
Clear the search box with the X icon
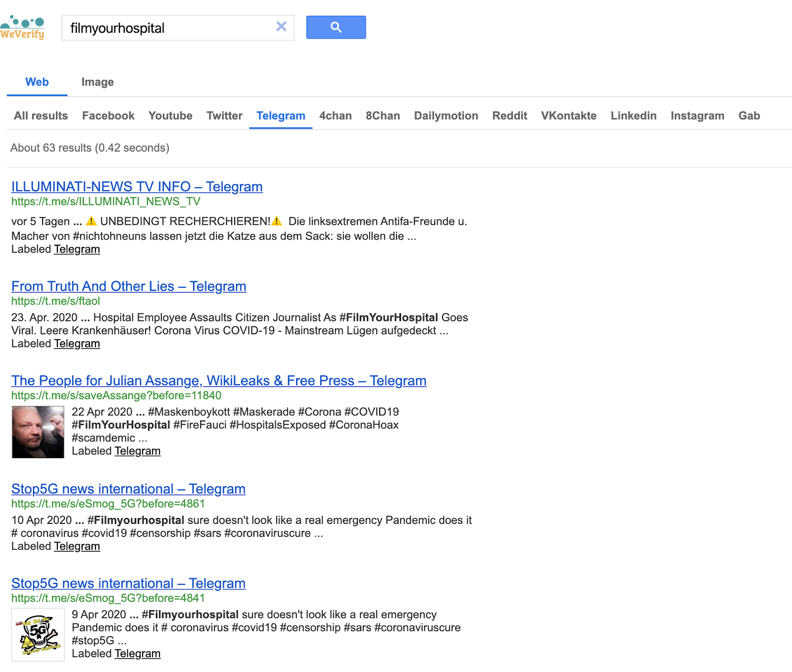coord(281,27)
